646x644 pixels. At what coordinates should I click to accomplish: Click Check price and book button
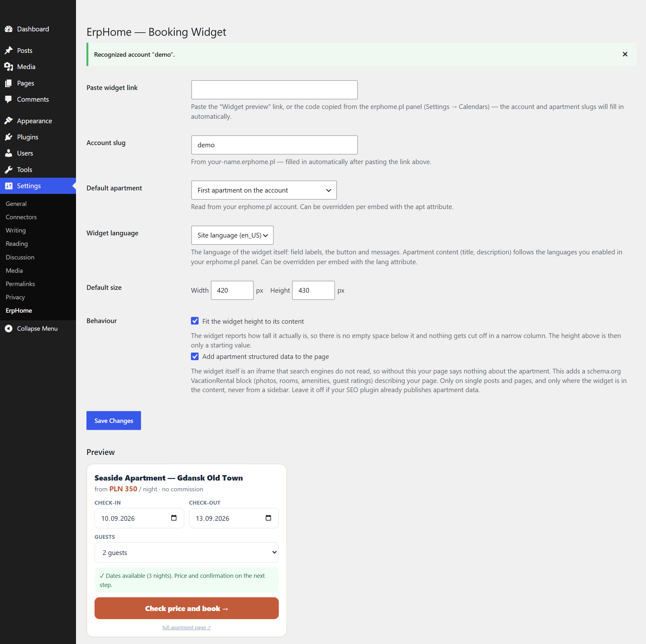coord(187,608)
